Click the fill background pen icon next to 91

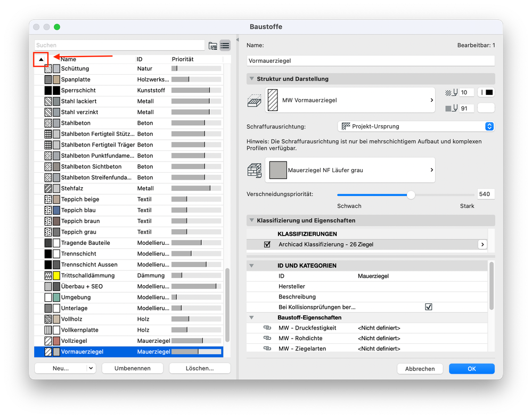point(451,108)
